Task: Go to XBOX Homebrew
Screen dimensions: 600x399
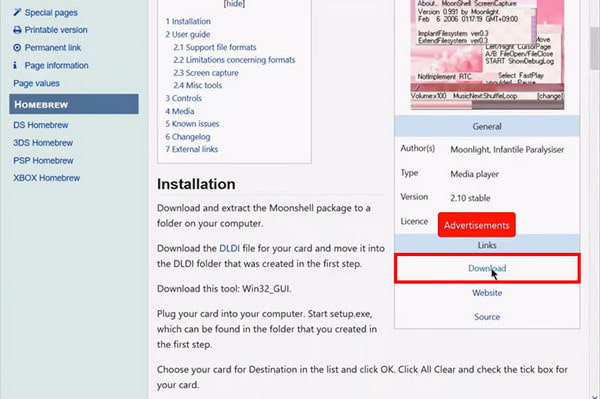Action: point(47,178)
